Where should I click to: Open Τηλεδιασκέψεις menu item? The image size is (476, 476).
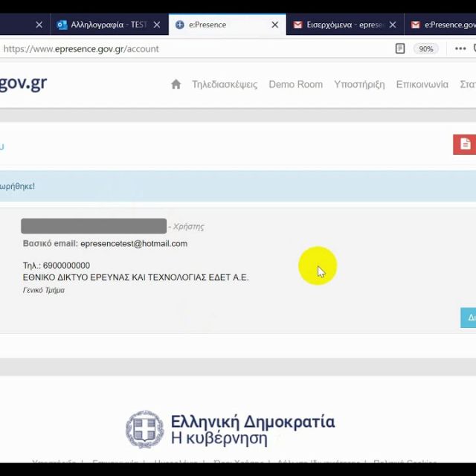click(225, 84)
